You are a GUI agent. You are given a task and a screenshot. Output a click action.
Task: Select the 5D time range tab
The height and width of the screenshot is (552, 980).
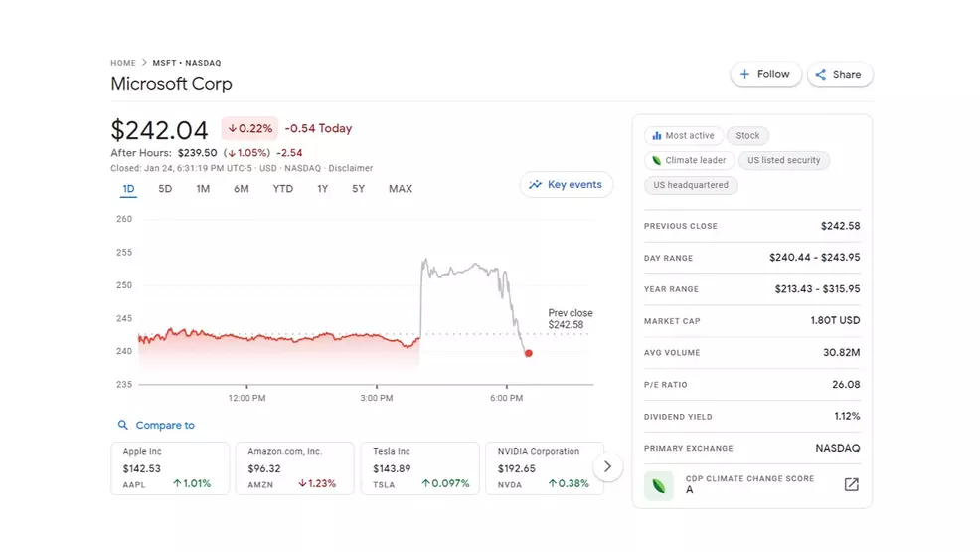point(165,189)
